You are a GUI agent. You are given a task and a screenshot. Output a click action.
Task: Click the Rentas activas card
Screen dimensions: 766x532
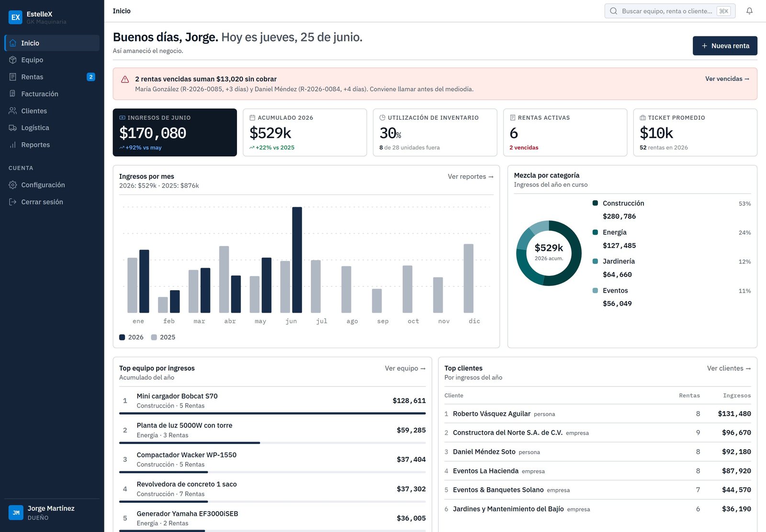pos(565,133)
